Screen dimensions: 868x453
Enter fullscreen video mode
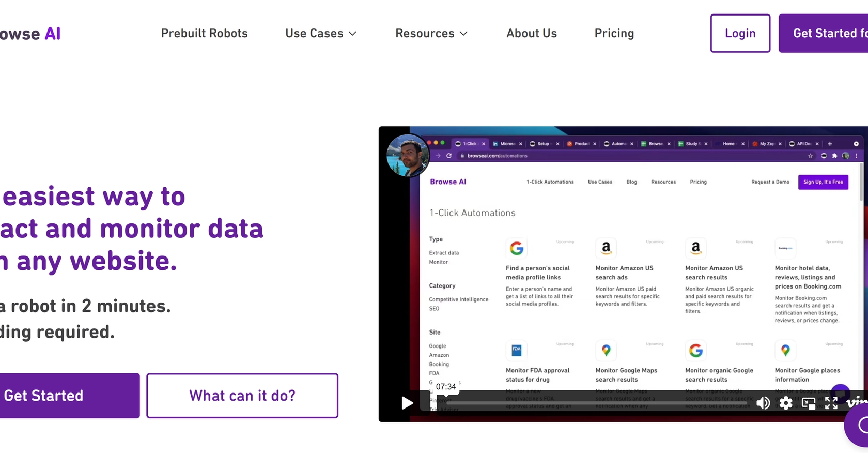(x=831, y=403)
